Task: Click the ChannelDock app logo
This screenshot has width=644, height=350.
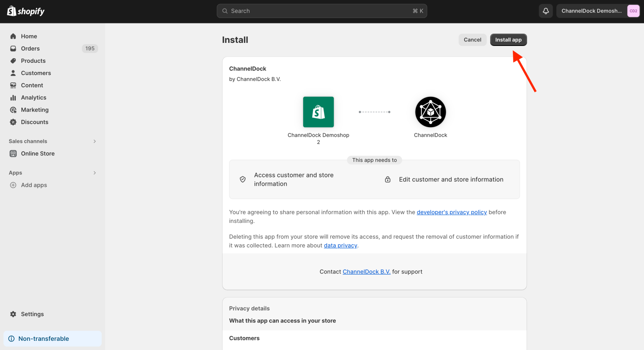Action: pyautogui.click(x=430, y=112)
